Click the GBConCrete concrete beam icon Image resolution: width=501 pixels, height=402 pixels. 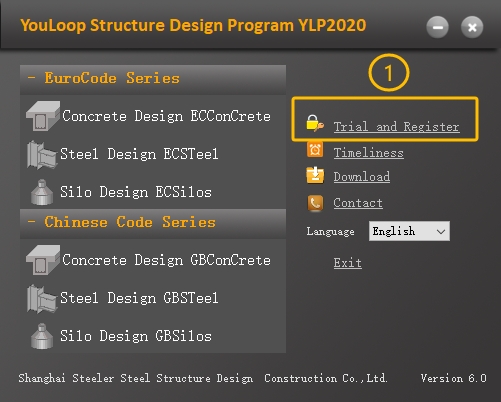[x=43, y=260]
